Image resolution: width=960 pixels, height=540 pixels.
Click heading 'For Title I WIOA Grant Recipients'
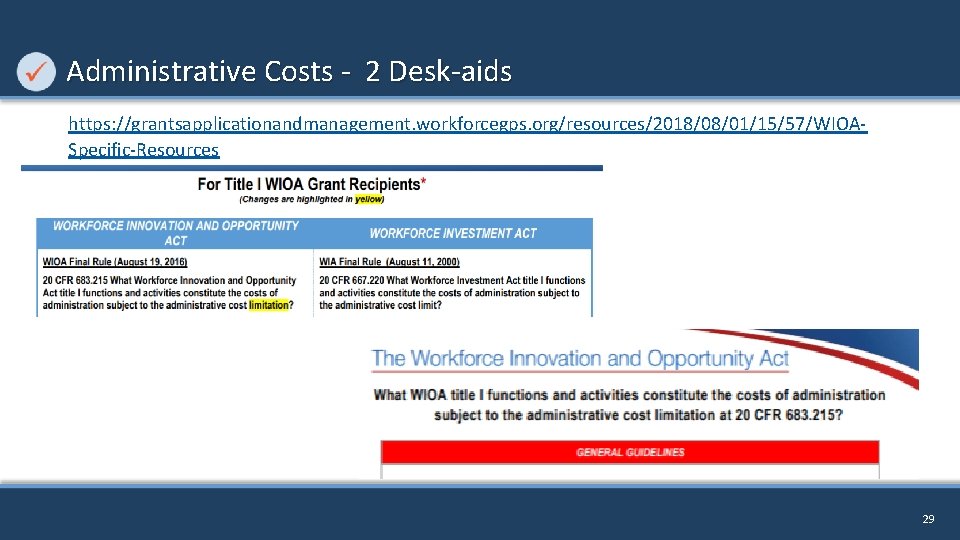(312, 184)
